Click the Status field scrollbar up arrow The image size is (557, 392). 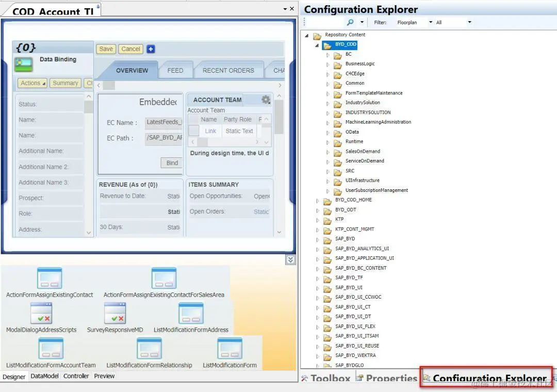click(89, 96)
